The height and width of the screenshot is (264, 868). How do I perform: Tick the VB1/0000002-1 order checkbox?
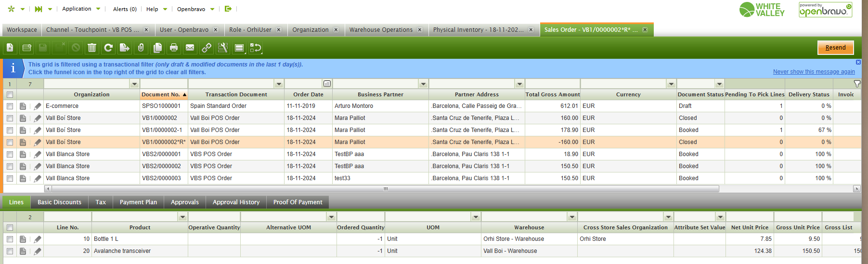click(10, 130)
